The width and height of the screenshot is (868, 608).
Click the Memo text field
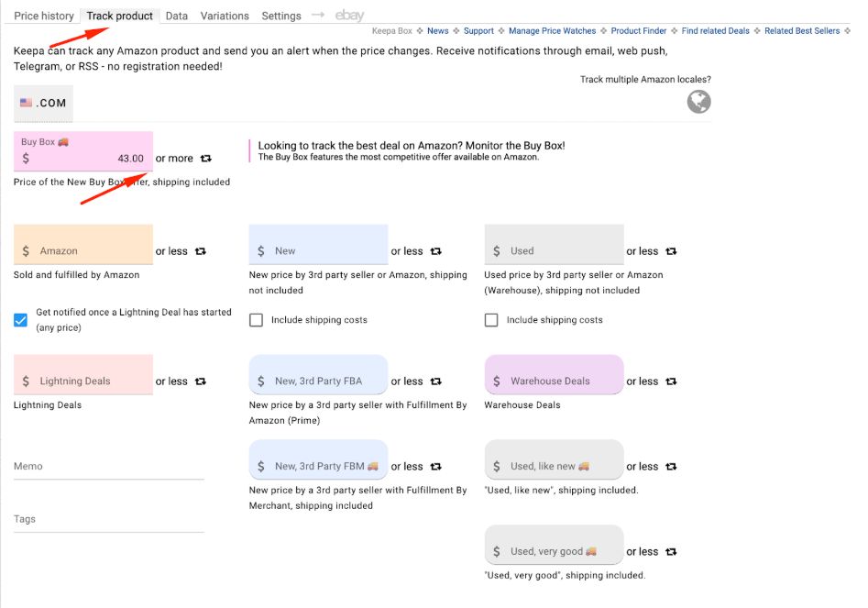pos(109,467)
